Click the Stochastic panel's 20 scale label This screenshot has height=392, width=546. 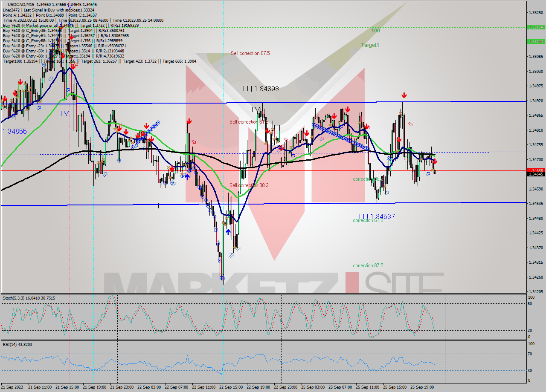point(531,330)
